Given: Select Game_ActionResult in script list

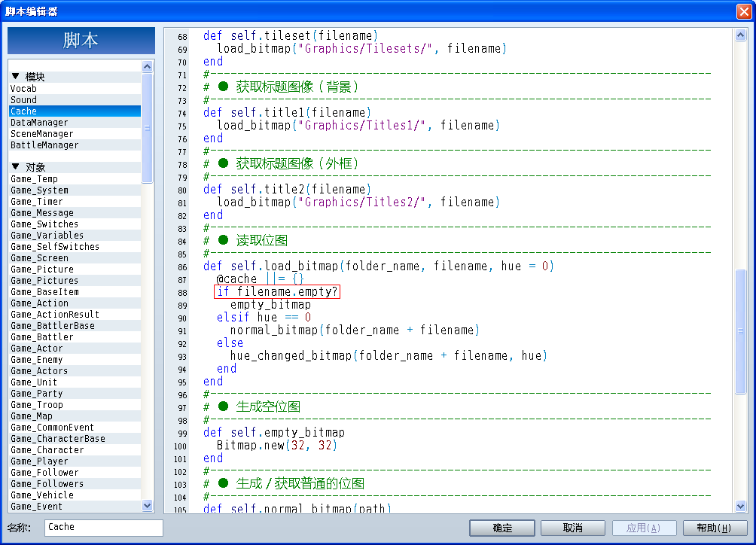Looking at the screenshot, I should click(x=75, y=315).
